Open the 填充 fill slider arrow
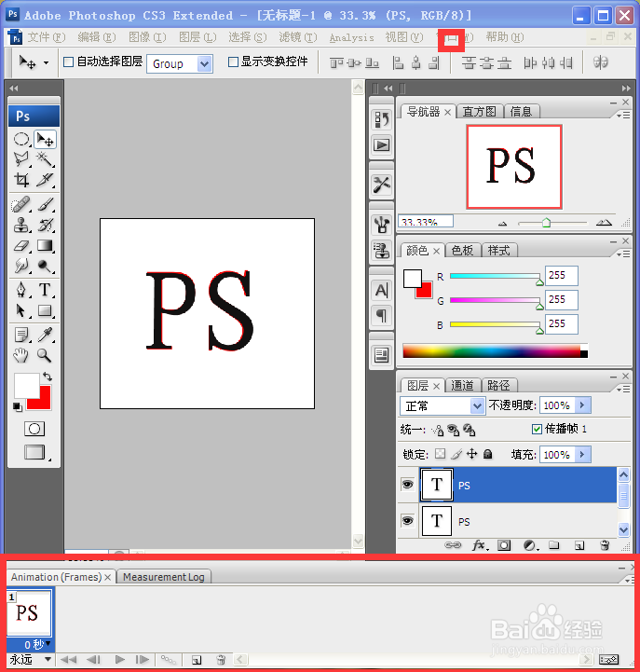640x672 pixels. (x=581, y=454)
